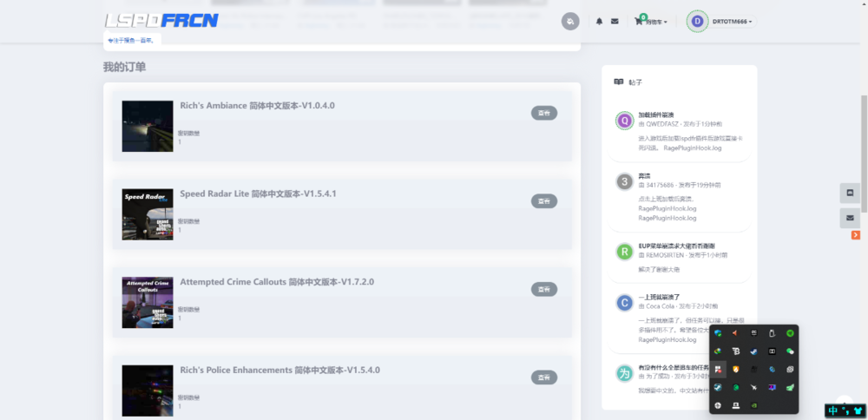
Task: Expand the 购物车 shopping cart dropdown
Action: pos(653,22)
